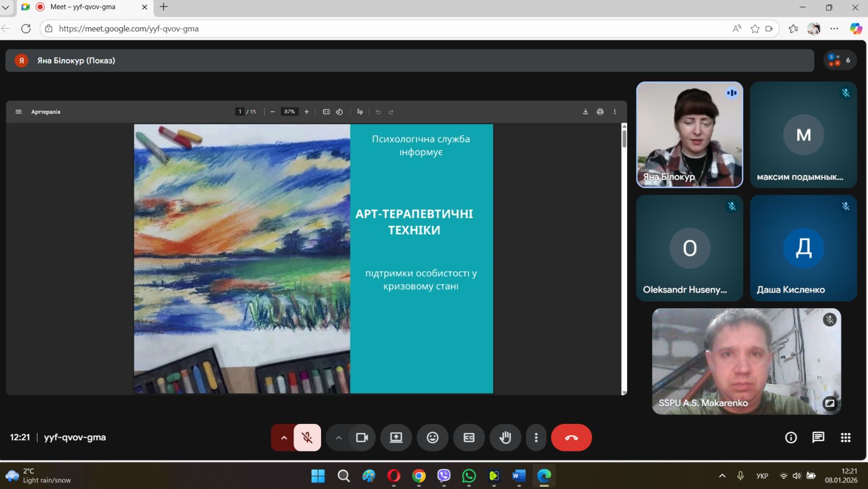
Task: Open the emoji reactions button
Action: [x=432, y=437]
